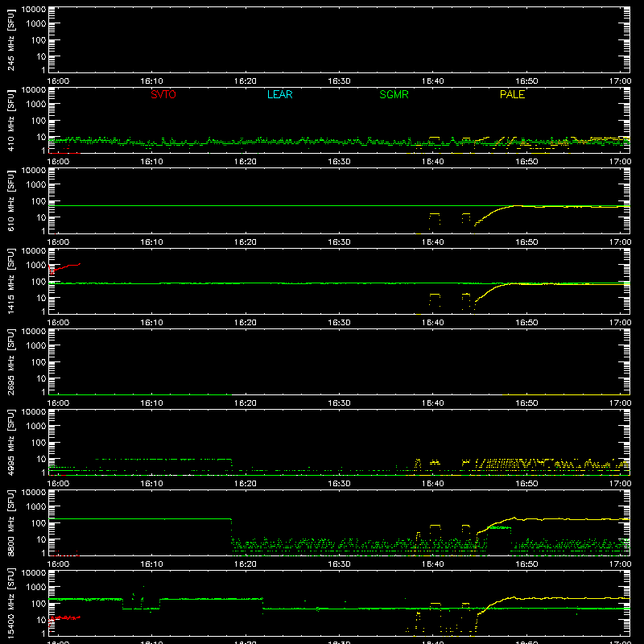Select the 2695 MHz [SFU] axis title
The image size is (644, 644).
[x=10, y=361]
